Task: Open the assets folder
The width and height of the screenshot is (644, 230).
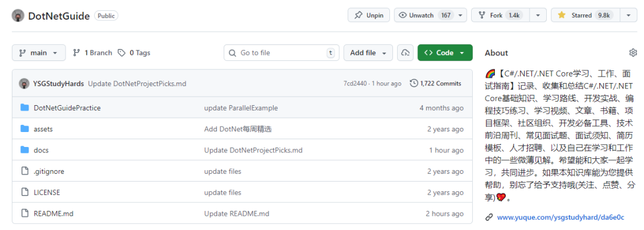Action: [43, 129]
